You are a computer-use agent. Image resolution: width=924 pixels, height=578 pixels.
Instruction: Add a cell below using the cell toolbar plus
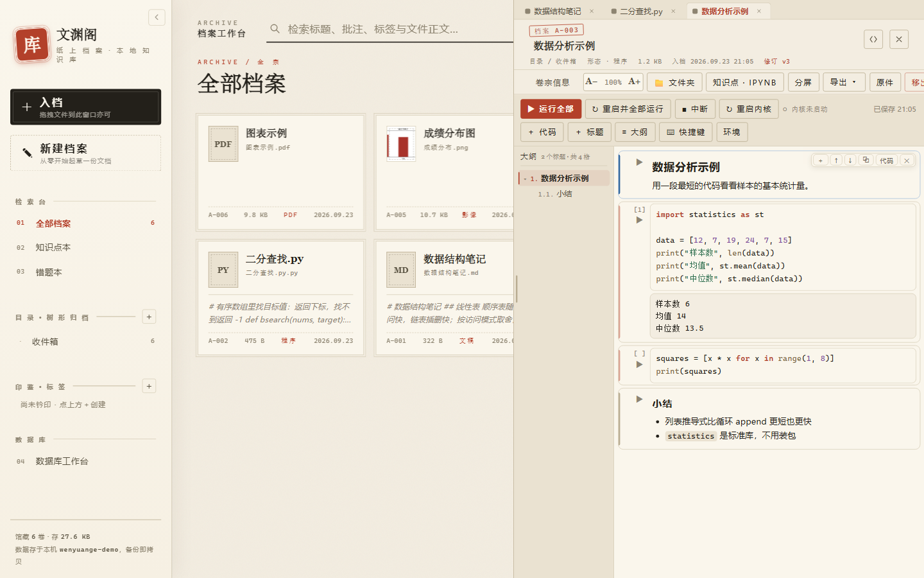pyautogui.click(x=820, y=161)
